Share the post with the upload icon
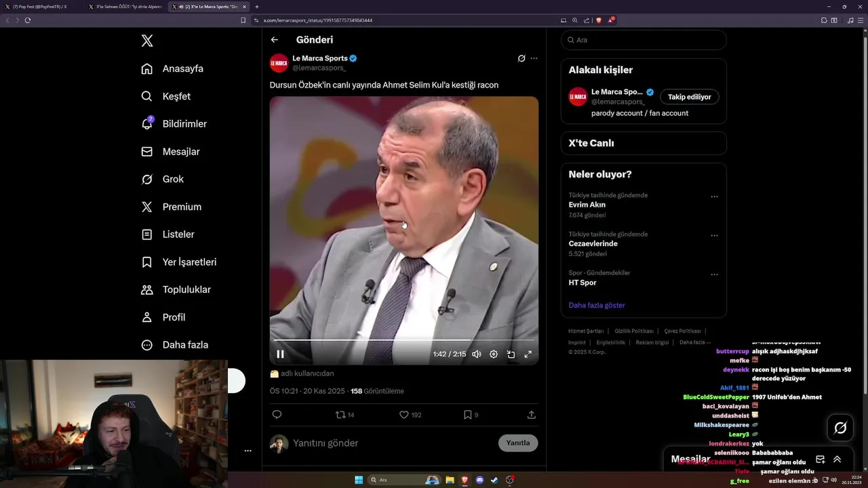 532,415
